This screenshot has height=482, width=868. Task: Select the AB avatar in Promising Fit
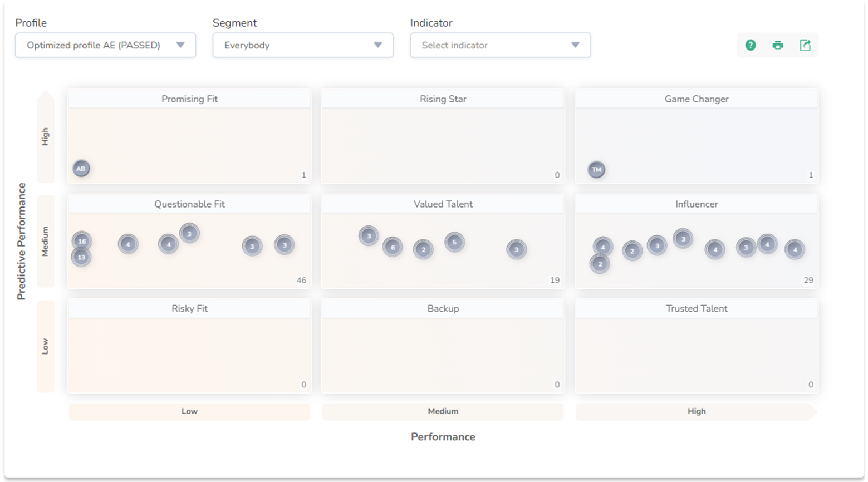point(81,169)
